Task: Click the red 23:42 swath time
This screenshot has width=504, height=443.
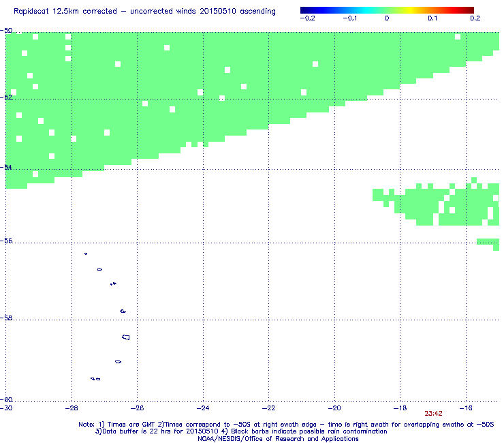Action: [x=433, y=414]
